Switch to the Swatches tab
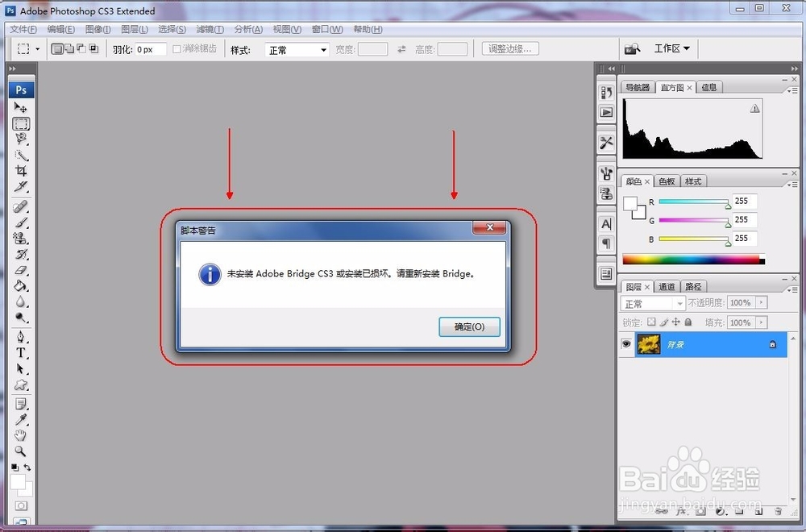This screenshot has height=532, width=806. point(667,181)
